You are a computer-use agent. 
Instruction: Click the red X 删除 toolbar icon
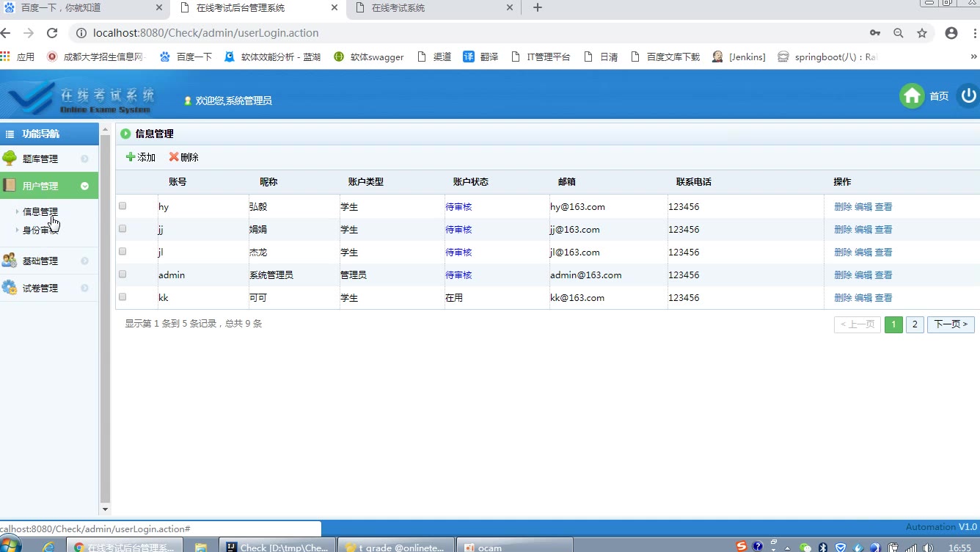click(x=174, y=157)
